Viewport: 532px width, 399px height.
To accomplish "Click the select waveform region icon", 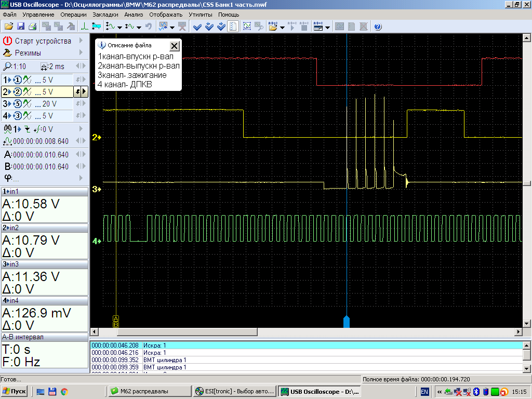I will tap(247, 26).
